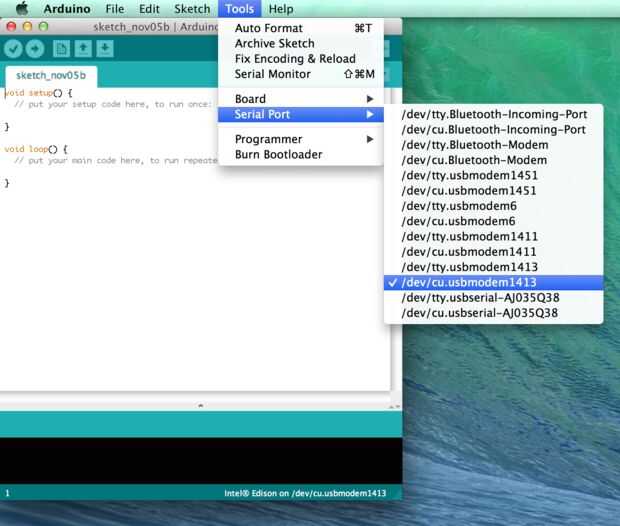Select /dev/tty.Bluetooth-Modem serial port
This screenshot has width=620, height=526.
pyautogui.click(x=493, y=145)
